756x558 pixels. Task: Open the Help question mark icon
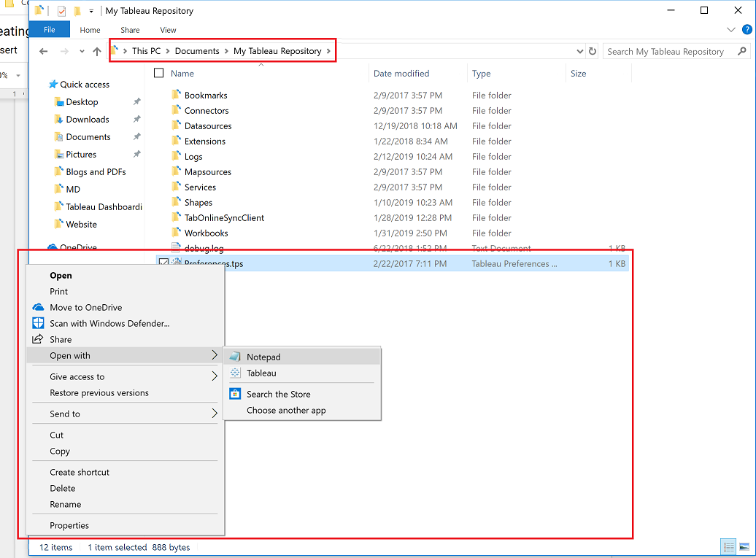747,30
